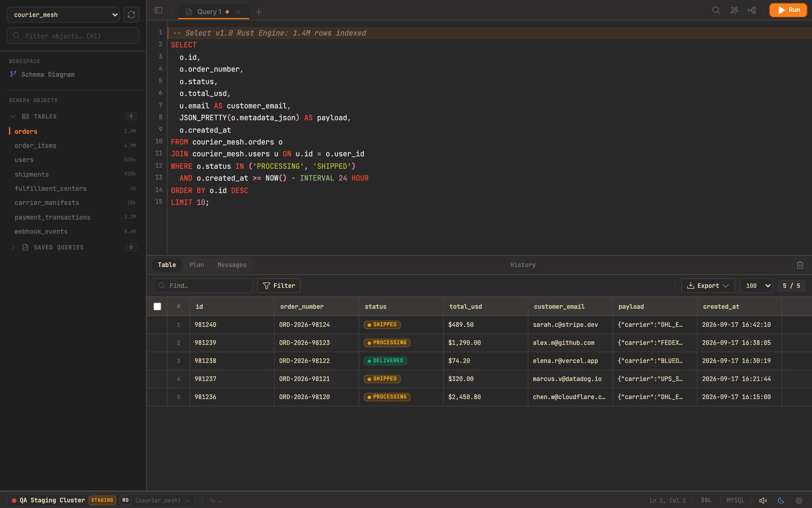Run the current query
This screenshot has width=812, height=508.
(x=788, y=10)
